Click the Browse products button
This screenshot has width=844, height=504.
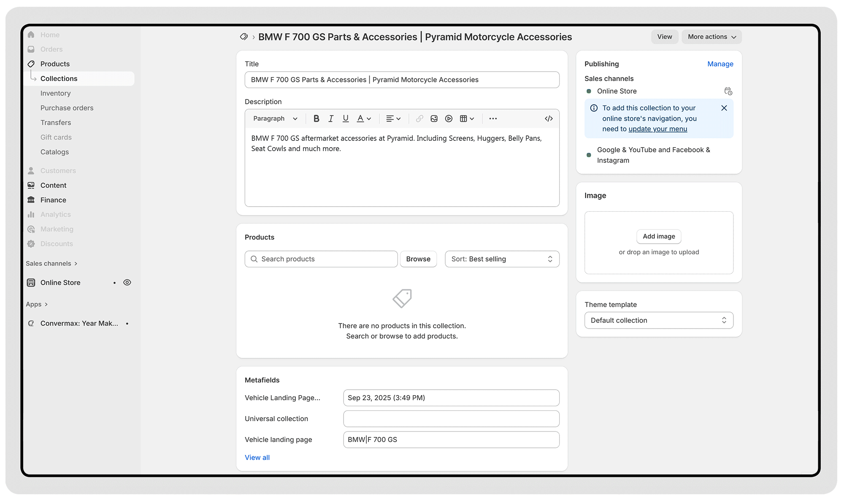click(418, 259)
